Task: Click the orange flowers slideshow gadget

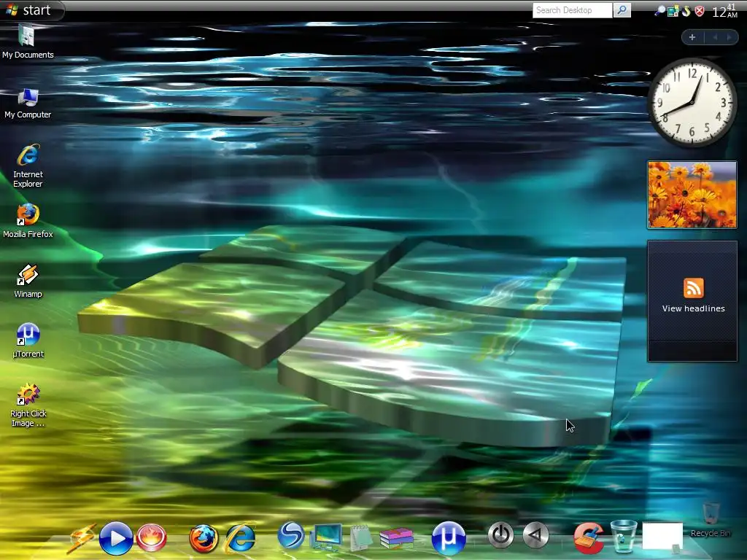Action: click(x=692, y=195)
